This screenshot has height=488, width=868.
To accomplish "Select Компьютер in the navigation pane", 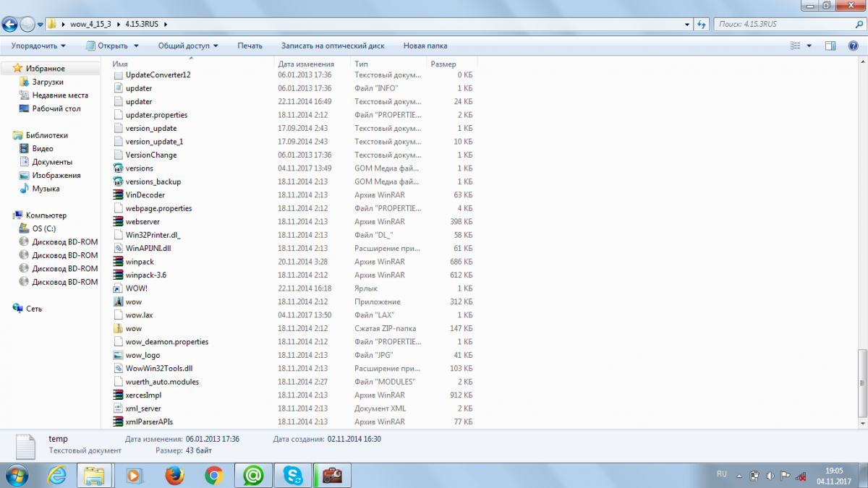I will point(46,215).
